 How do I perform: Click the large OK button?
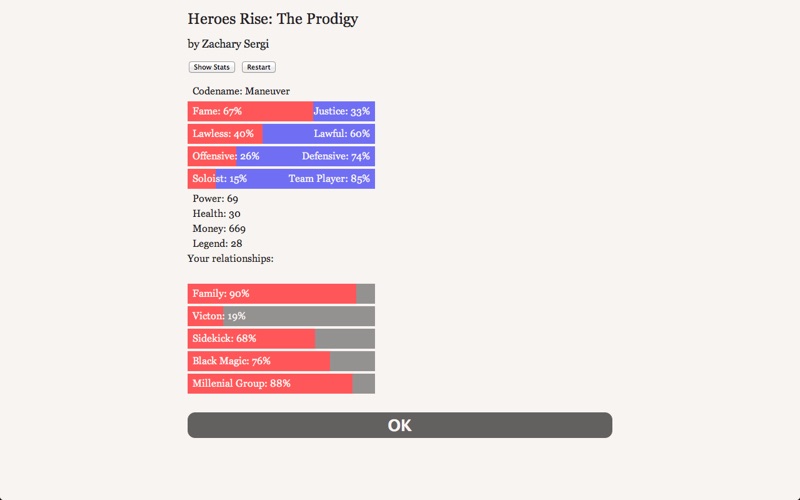[x=399, y=425]
